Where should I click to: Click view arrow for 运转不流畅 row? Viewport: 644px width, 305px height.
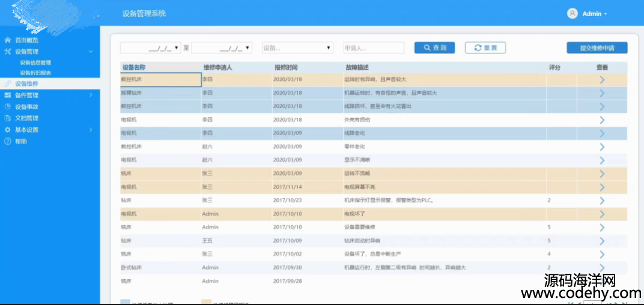[602, 174]
